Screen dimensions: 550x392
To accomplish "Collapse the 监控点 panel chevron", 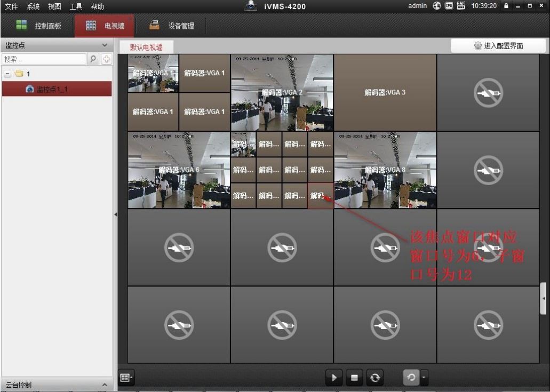I will point(105,46).
